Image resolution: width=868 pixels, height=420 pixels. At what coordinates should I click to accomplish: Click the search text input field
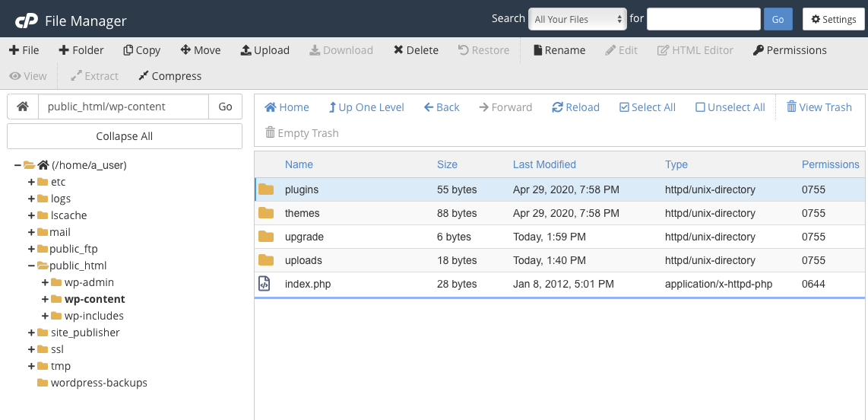703,19
